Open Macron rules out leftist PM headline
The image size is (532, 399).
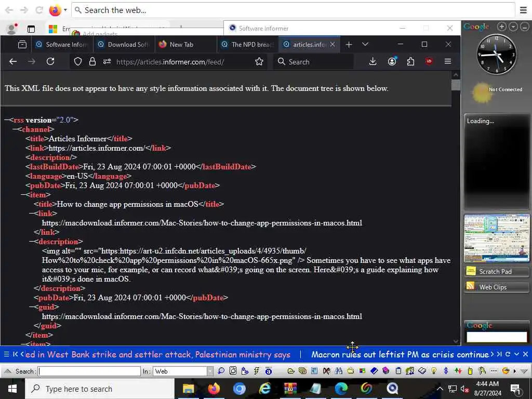point(400,354)
